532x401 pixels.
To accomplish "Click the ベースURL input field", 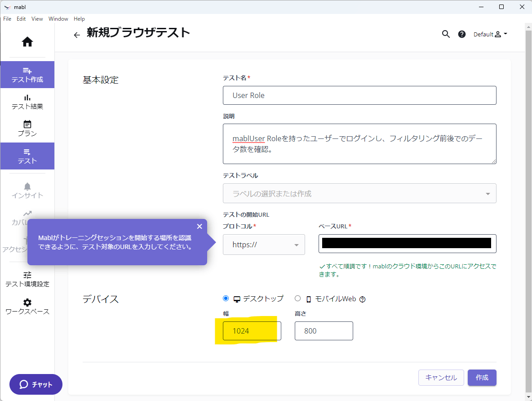I will click(x=407, y=244).
